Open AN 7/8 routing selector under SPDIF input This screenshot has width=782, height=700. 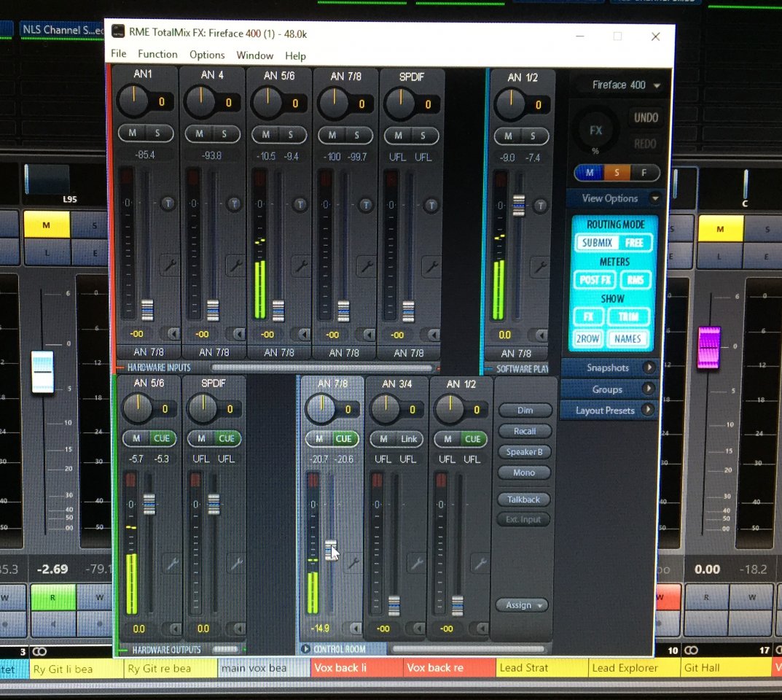408,353
